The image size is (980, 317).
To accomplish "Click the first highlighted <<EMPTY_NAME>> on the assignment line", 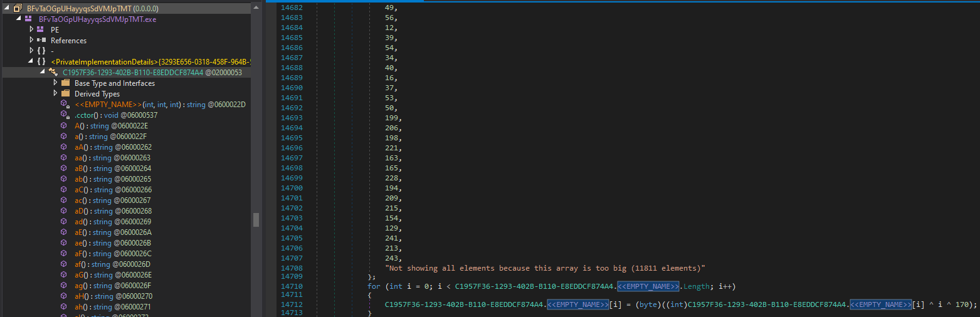I will (579, 304).
